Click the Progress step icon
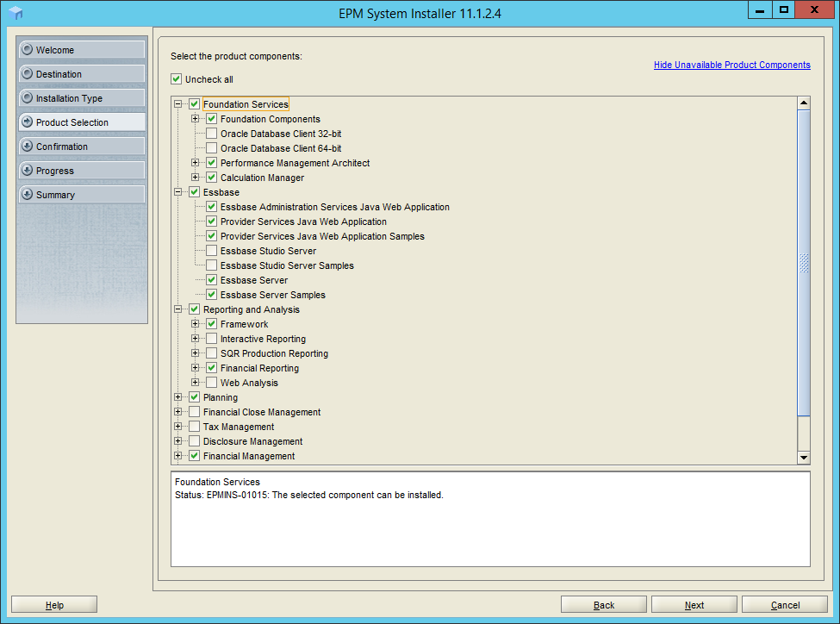The width and height of the screenshot is (840, 624). (27, 170)
